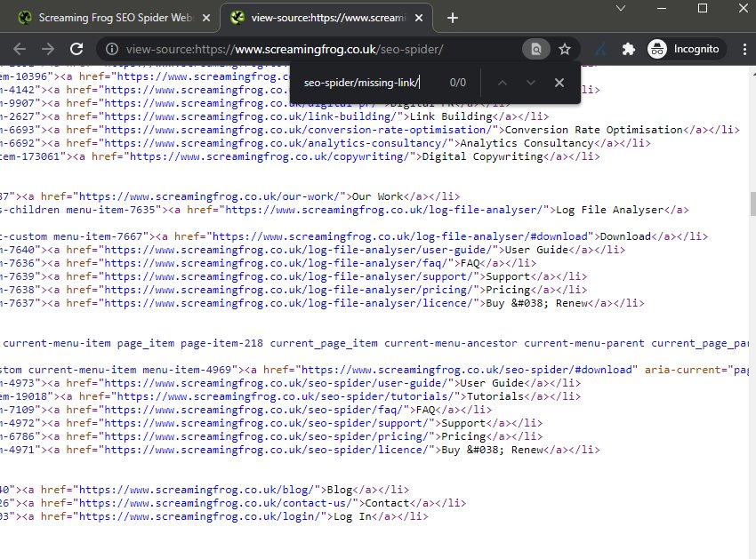Open the seo-spider/licence link

pyautogui.click(x=267, y=450)
